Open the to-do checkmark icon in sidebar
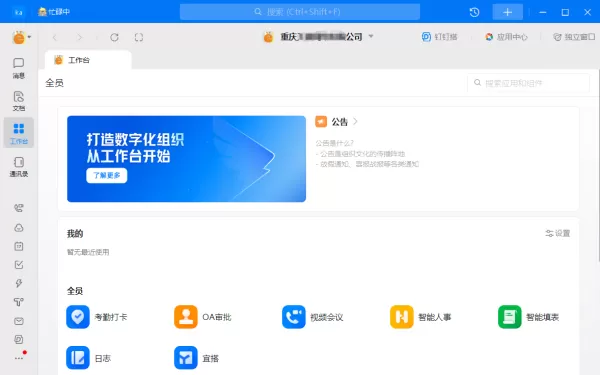600x375 pixels. 18,265
